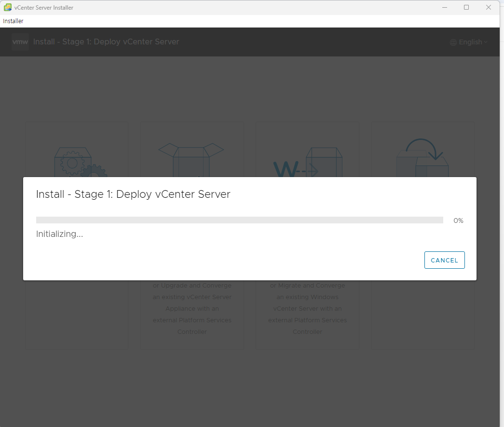Click the dialog title Install - Stage 1
The width and height of the screenshot is (504, 427).
133,194
